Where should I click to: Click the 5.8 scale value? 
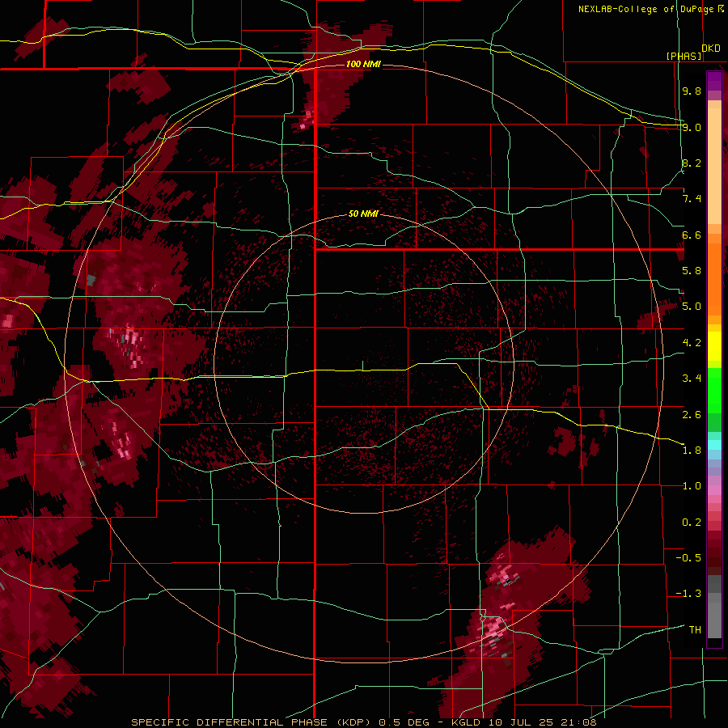692,271
